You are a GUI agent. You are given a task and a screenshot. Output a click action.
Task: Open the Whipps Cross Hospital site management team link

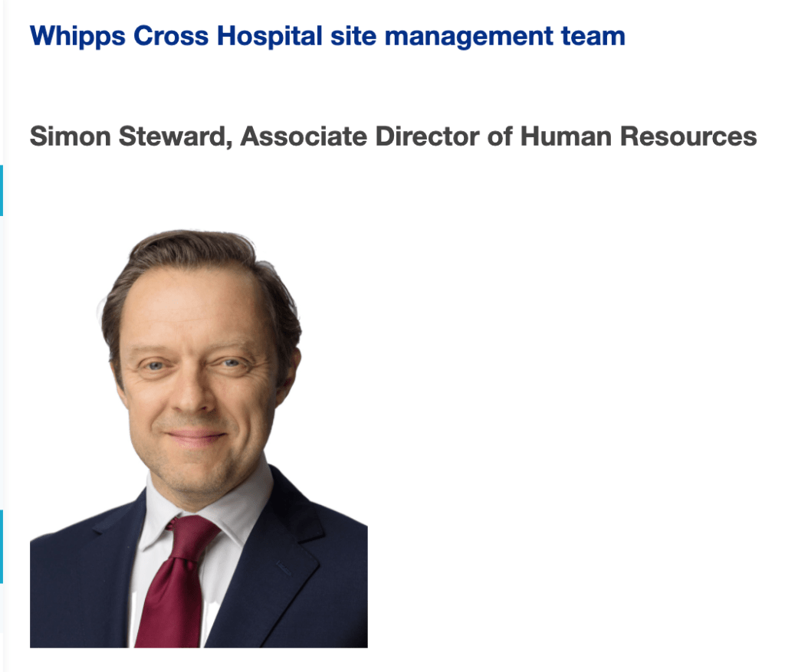(327, 36)
